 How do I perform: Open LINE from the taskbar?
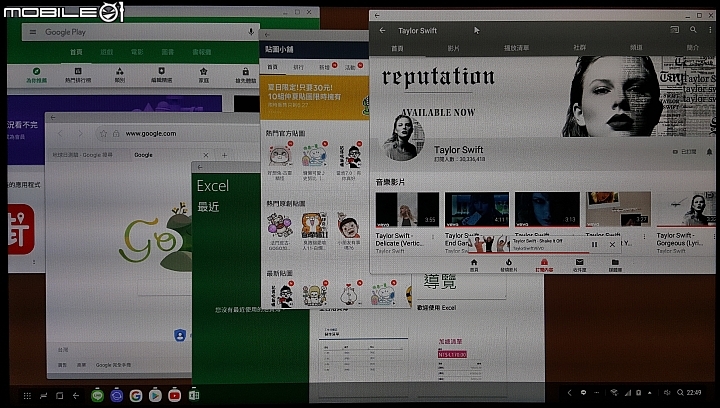97,395
